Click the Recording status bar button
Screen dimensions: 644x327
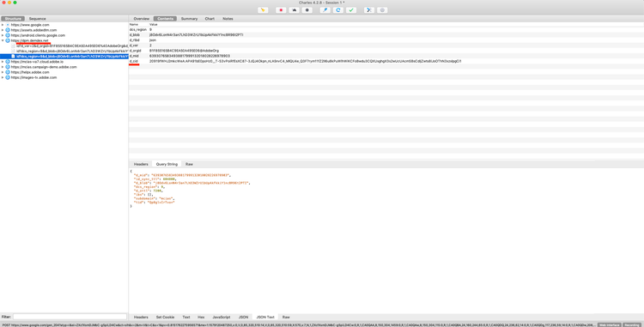tap(632, 324)
